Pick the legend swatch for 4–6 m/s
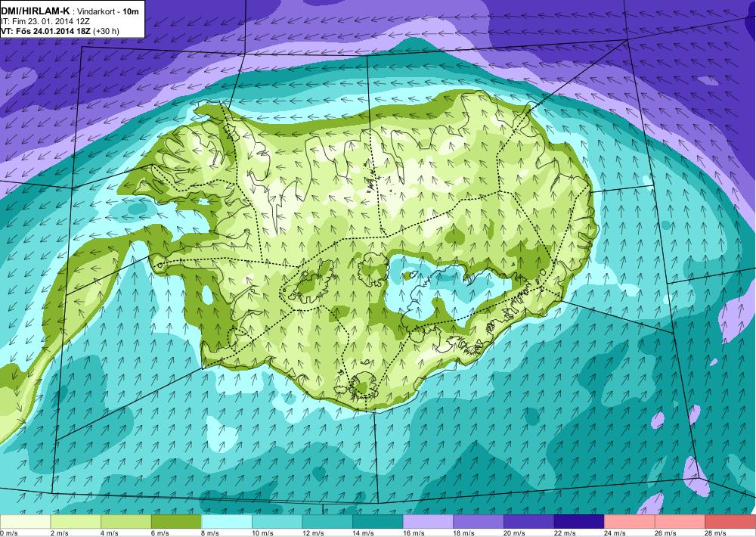 (125, 522)
